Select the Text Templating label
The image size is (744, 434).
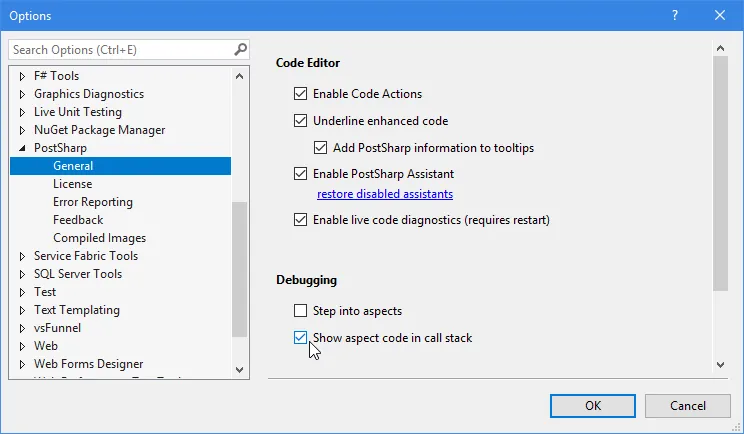tap(77, 310)
